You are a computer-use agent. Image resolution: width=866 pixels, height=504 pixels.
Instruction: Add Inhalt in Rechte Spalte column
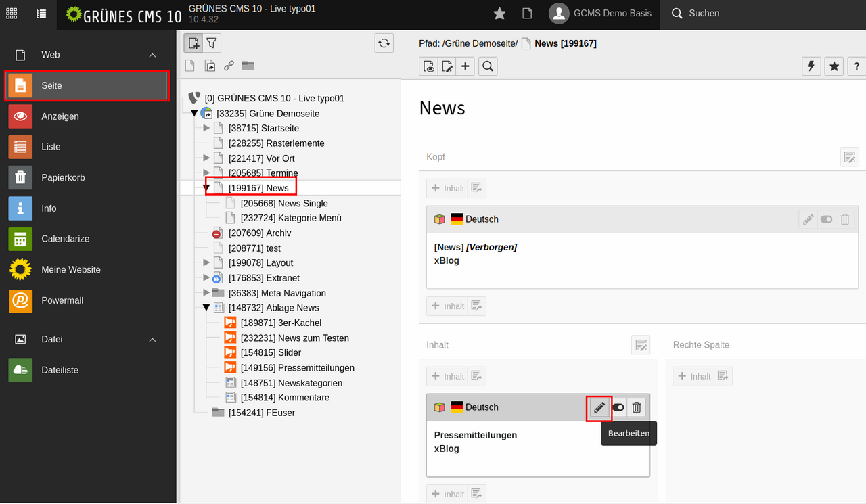coord(693,376)
